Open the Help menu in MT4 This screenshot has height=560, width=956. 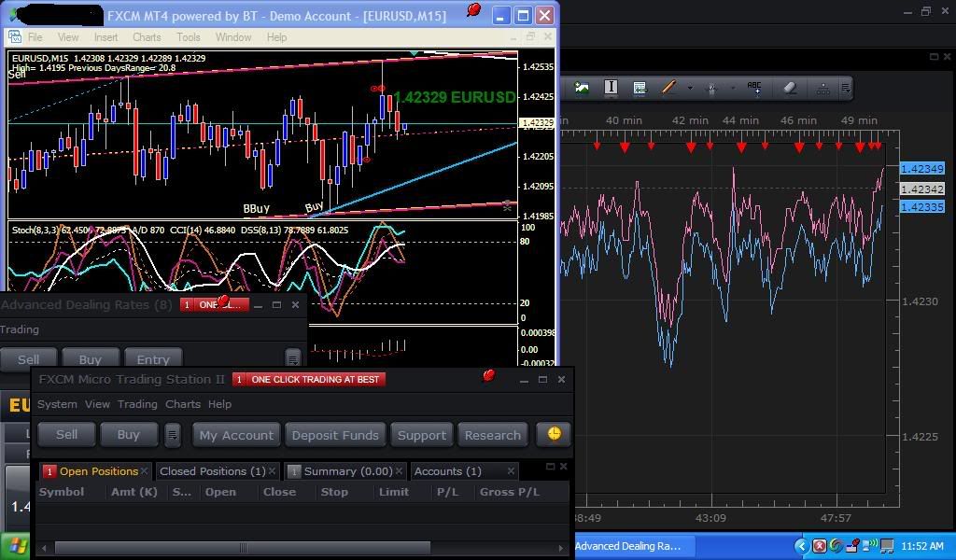coord(276,37)
